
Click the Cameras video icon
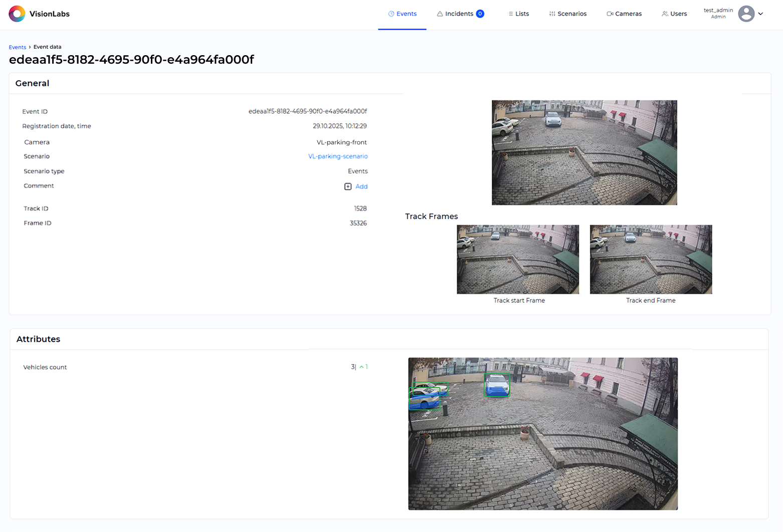(610, 14)
